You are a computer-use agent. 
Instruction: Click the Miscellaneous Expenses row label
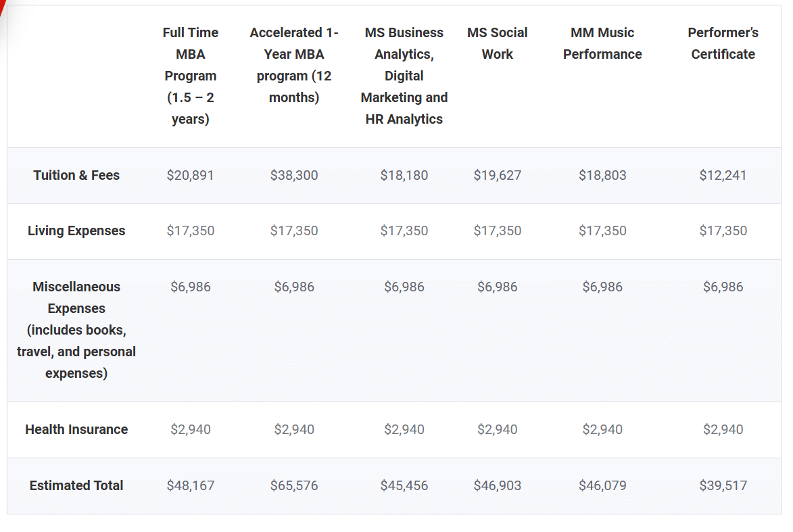pos(76,330)
